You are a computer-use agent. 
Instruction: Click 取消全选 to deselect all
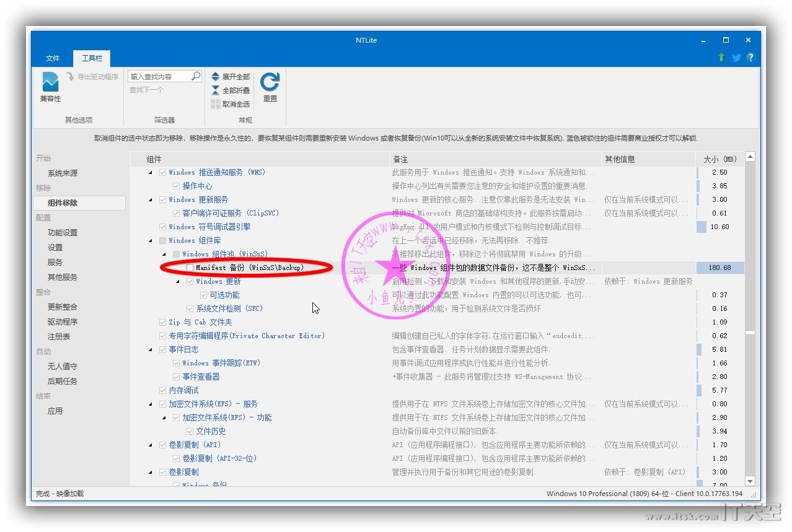coord(231,104)
